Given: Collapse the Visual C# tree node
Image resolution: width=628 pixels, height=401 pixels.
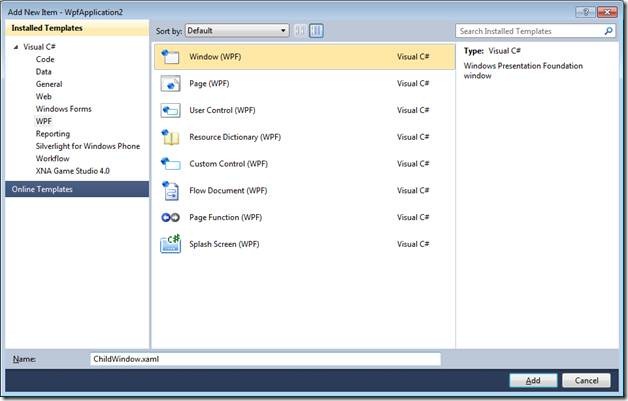Looking at the screenshot, I should click(16, 47).
